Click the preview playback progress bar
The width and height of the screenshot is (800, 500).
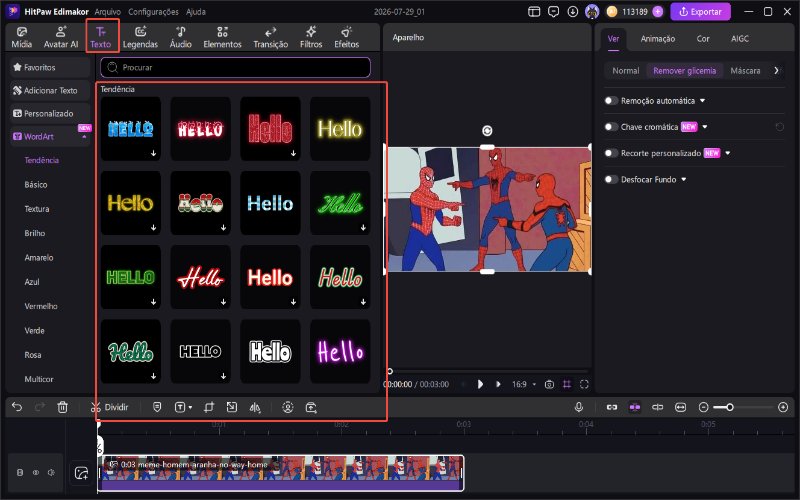489,371
